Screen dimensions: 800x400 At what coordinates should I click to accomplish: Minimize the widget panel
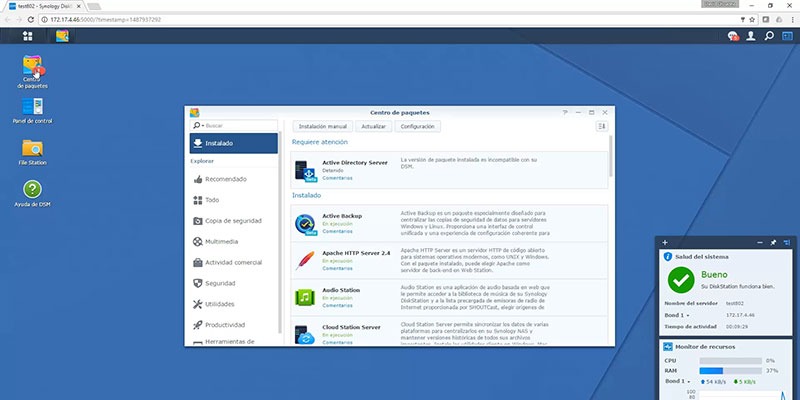(760, 242)
